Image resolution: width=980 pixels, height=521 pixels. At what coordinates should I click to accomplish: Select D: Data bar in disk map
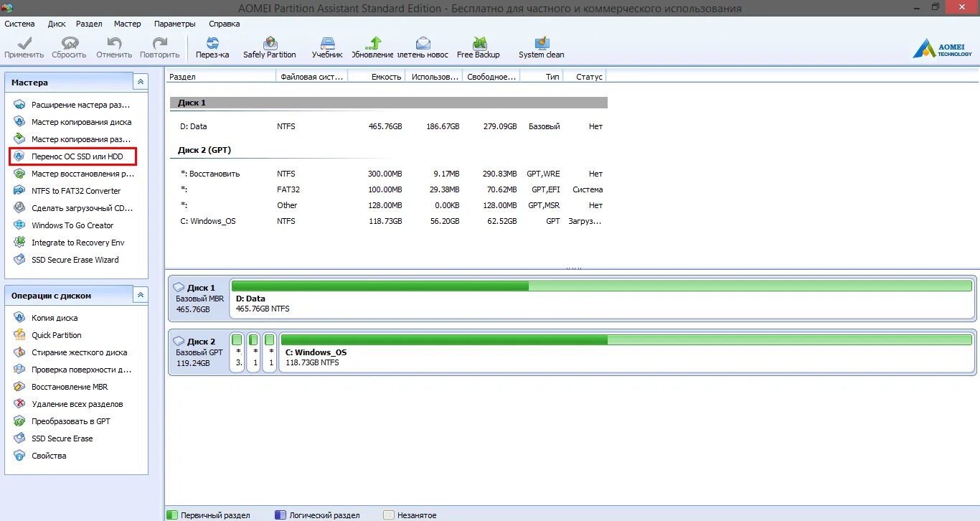[x=601, y=298]
